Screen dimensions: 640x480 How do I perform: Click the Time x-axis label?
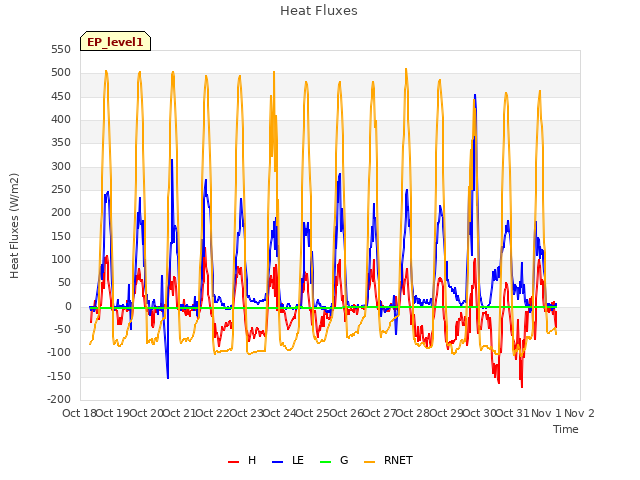coord(566,429)
